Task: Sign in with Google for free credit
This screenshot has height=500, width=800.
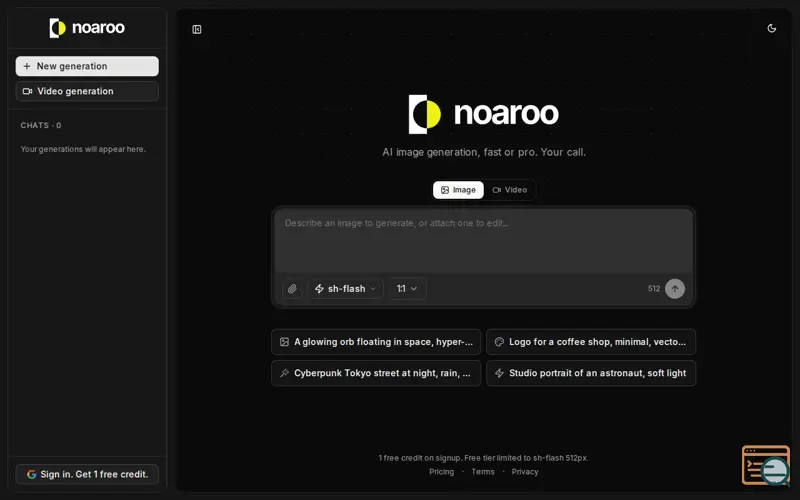Action: pyautogui.click(x=87, y=474)
